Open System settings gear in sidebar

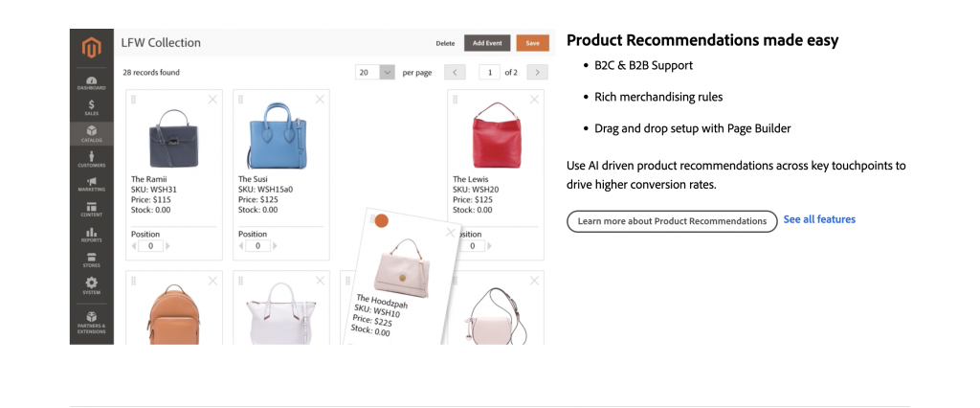click(x=91, y=285)
